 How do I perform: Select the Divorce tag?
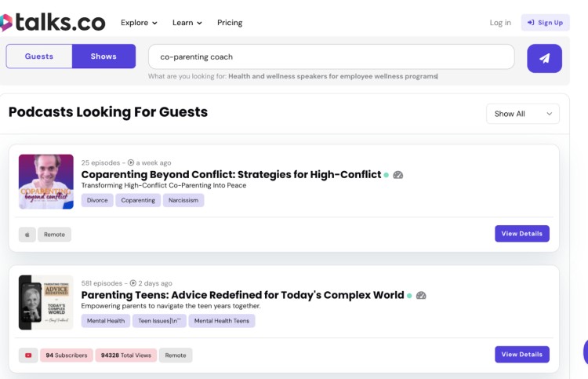(97, 200)
